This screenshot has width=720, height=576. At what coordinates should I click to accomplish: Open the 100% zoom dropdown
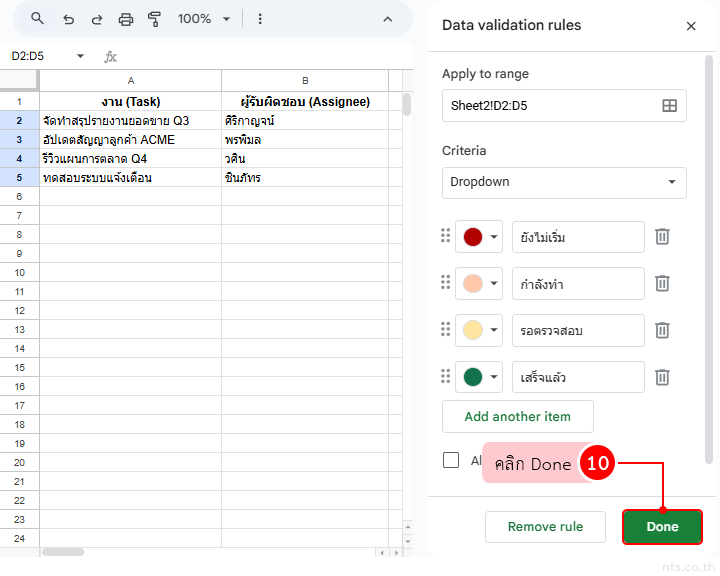(204, 19)
